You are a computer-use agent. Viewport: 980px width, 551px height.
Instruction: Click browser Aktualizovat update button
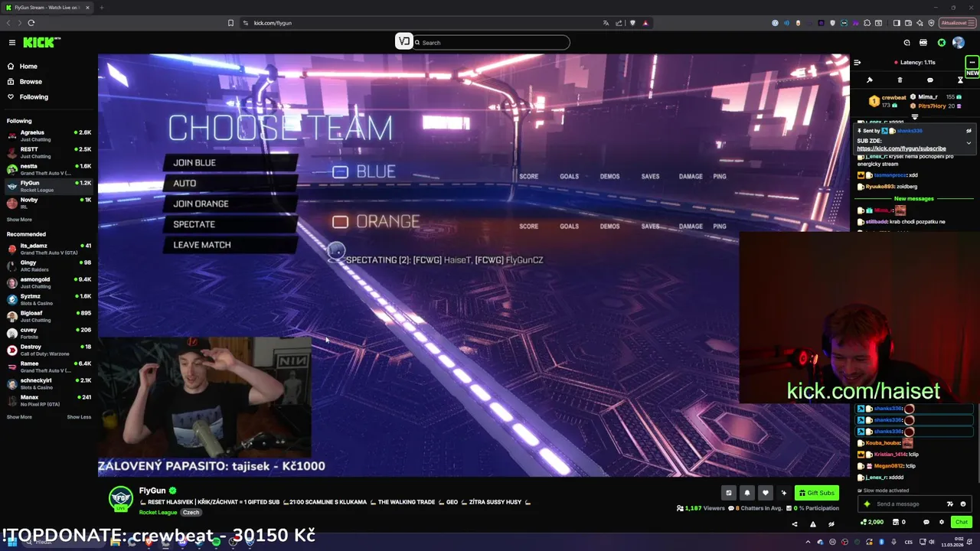pyautogui.click(x=956, y=23)
